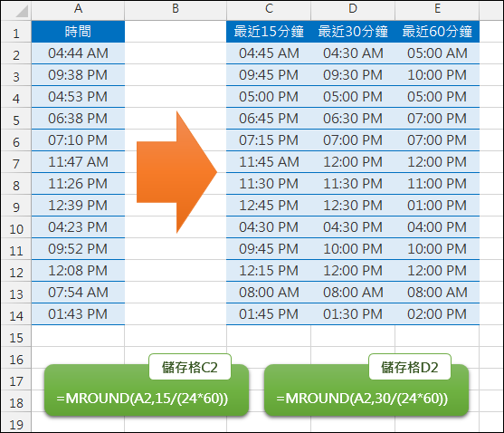Select cell with 01:45 PM
This screenshot has width=504, height=433.
coord(269,314)
